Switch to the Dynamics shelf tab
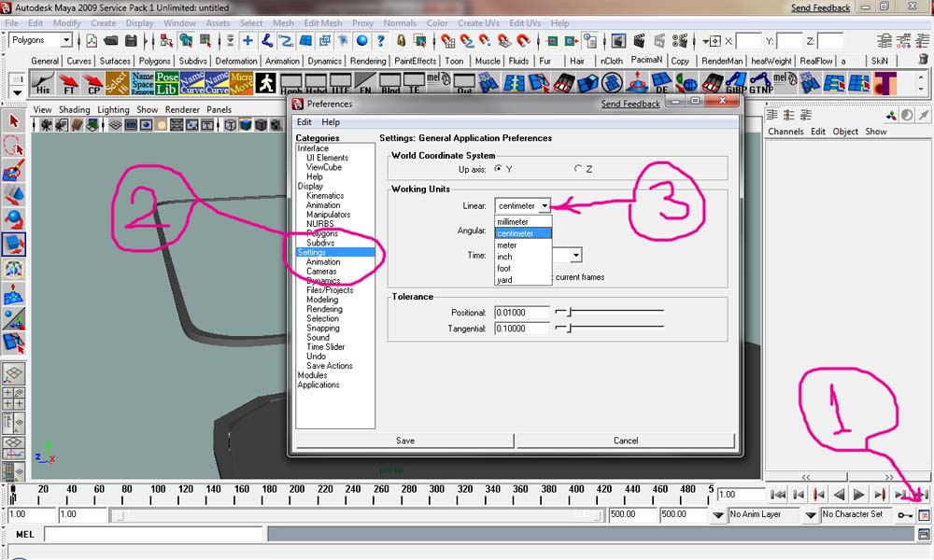This screenshot has width=934, height=560. coord(324,61)
